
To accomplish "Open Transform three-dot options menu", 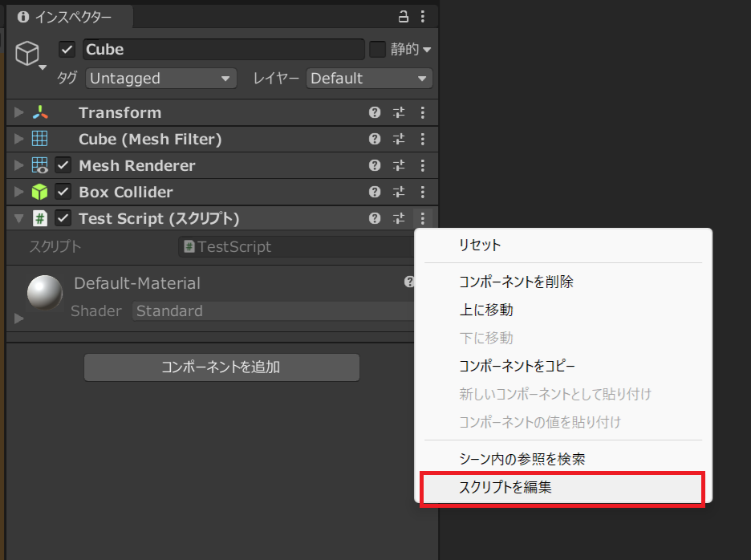I will pos(422,112).
